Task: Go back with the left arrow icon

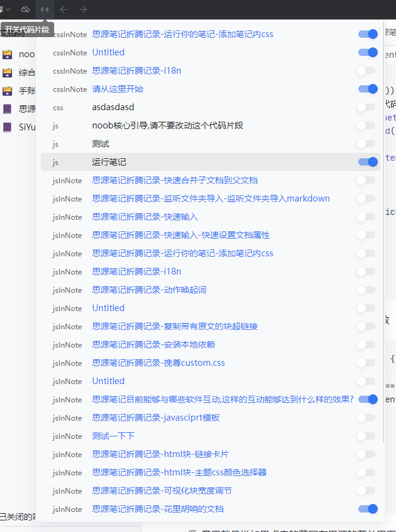Action: click(64, 9)
